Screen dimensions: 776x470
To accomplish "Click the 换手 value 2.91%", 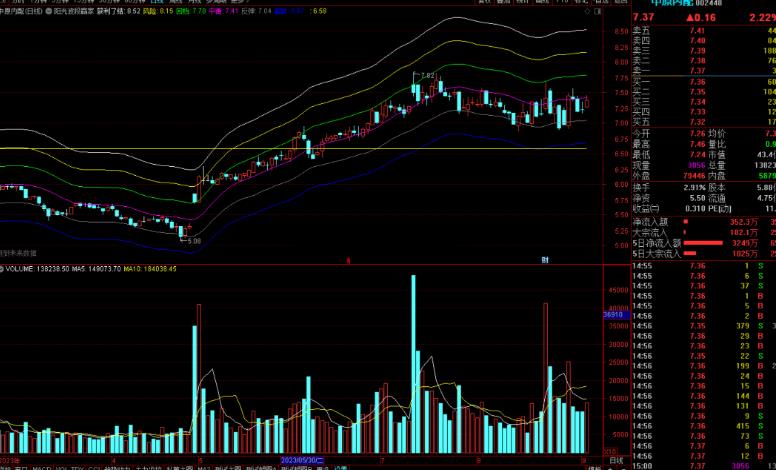I will 694,188.
